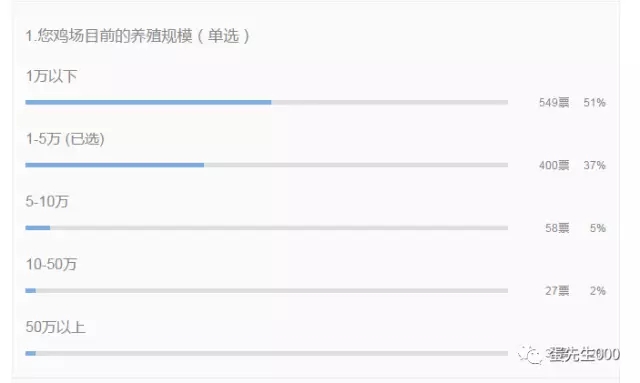Select the 1万以下 option
This screenshot has height=383, width=640.
pos(51,76)
